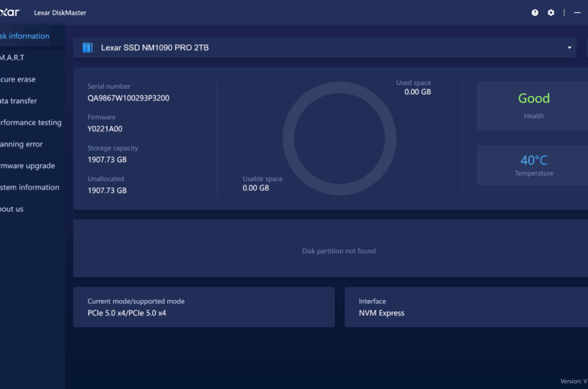Viewport: 588px width, 389px height.
Task: Click the Version text at bottom right
Action: (x=574, y=381)
